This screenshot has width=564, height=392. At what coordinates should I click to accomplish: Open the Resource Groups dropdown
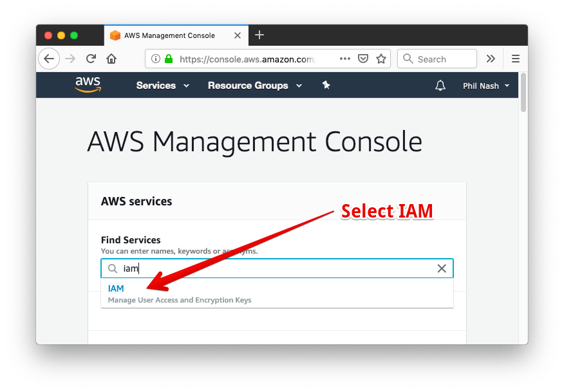255,86
